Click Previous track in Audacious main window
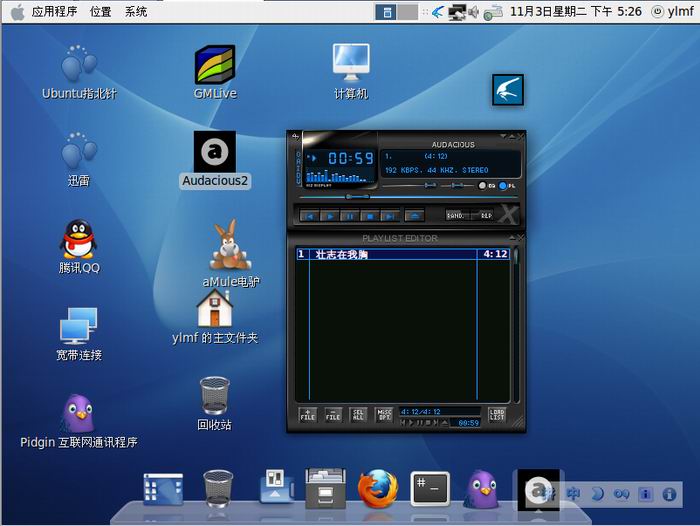This screenshot has width=700, height=526. tap(309, 216)
